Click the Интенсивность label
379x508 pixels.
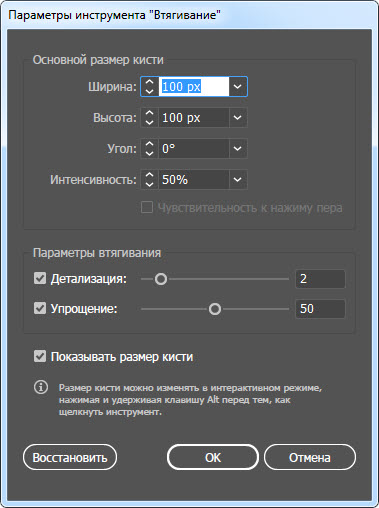(93, 180)
